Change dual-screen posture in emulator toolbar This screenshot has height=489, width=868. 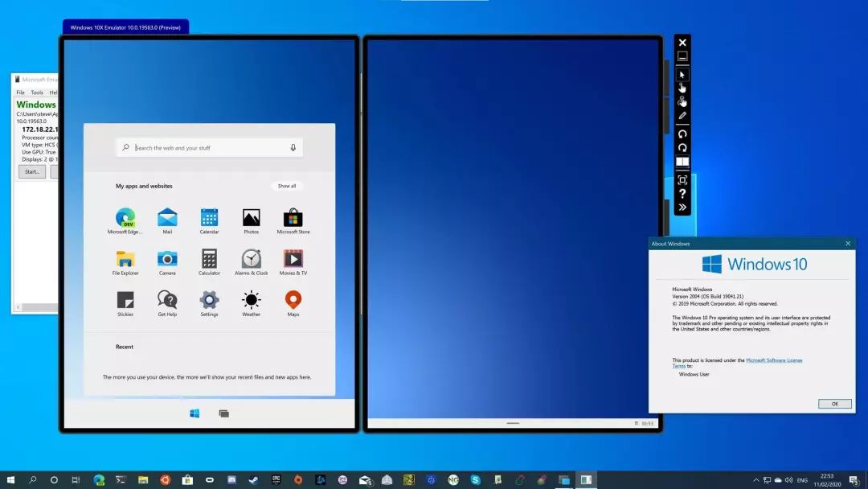tap(682, 162)
